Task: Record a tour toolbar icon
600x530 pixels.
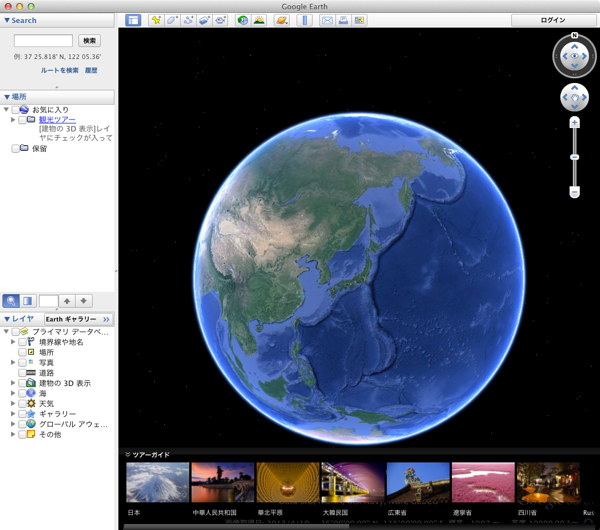Action: click(221, 20)
